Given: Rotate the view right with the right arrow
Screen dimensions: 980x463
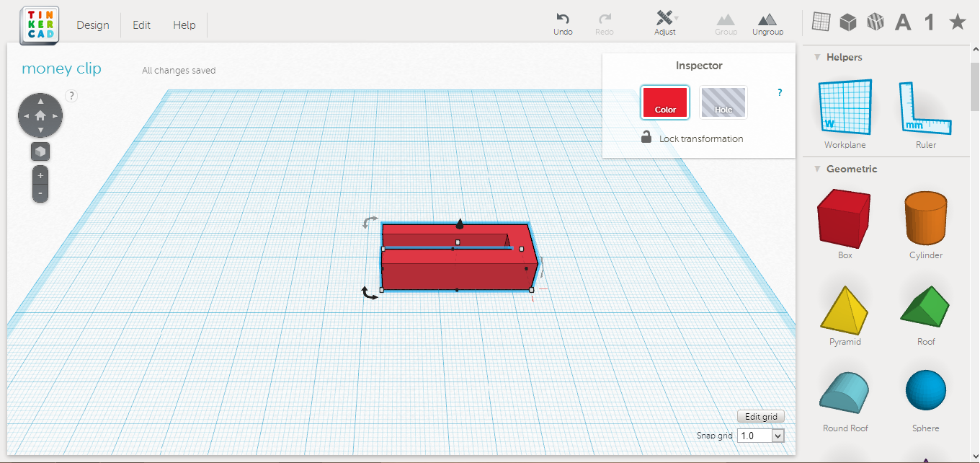Looking at the screenshot, I should [55, 115].
